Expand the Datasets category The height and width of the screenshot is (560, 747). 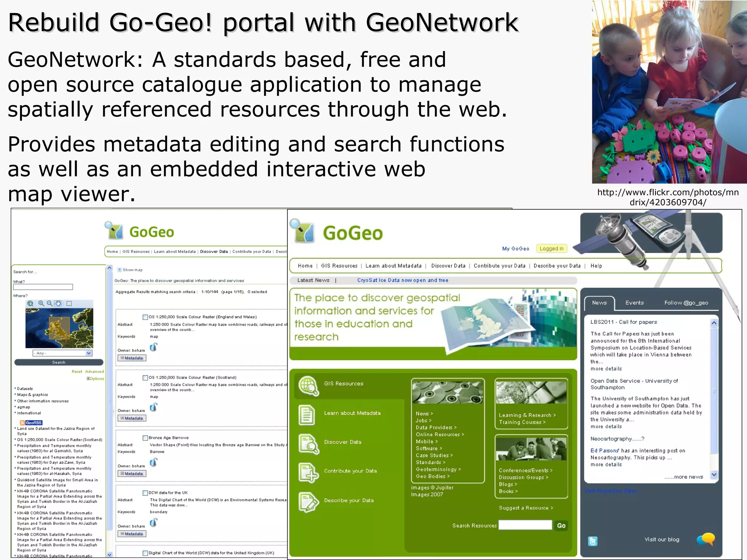(25, 389)
